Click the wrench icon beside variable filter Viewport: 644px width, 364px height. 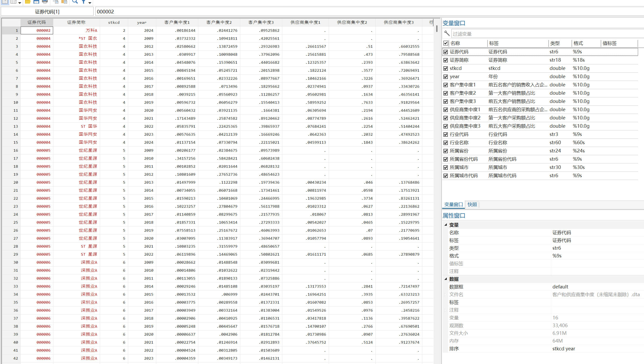447,34
